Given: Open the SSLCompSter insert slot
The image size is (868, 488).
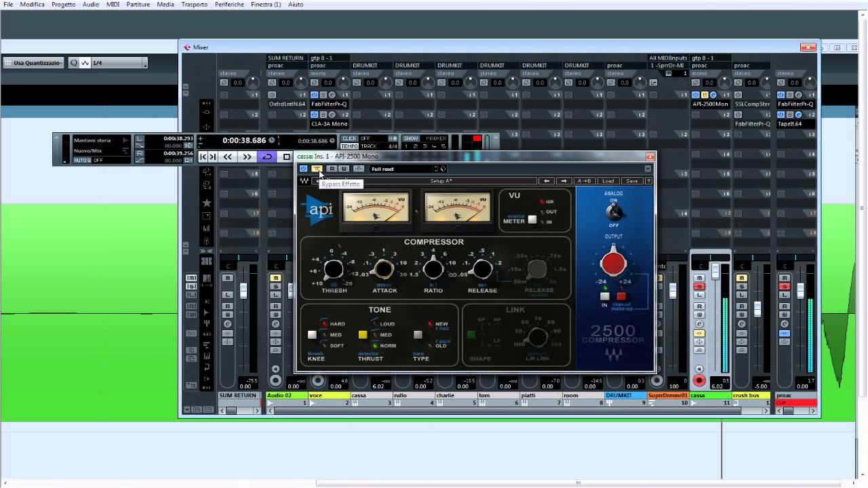Looking at the screenshot, I should [x=752, y=104].
